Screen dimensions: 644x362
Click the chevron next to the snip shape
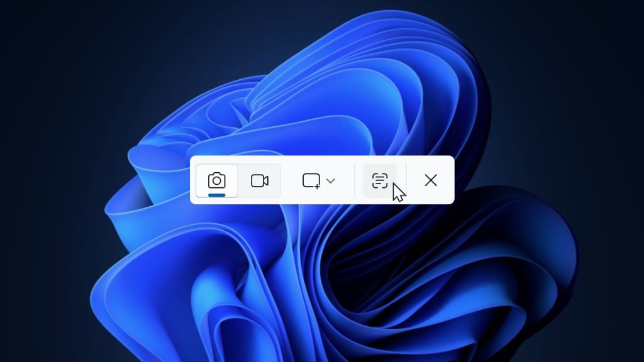click(x=331, y=181)
